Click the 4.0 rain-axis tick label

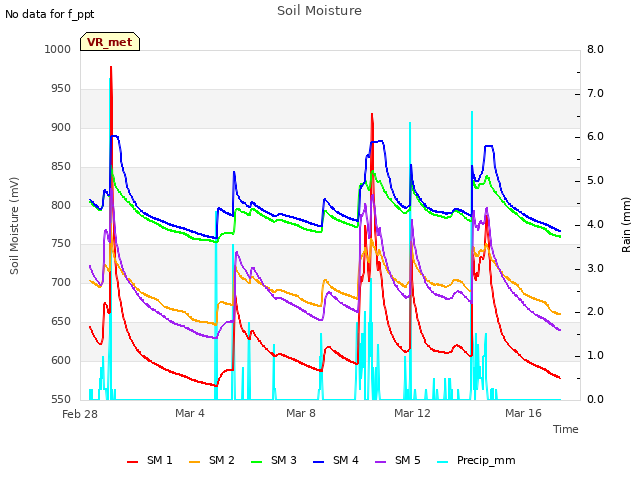[595, 224]
